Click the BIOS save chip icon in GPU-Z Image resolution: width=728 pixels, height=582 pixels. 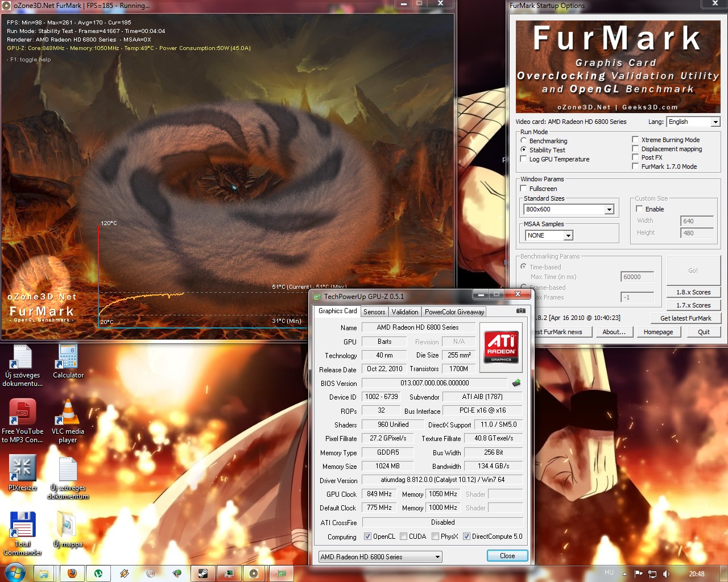pos(516,383)
